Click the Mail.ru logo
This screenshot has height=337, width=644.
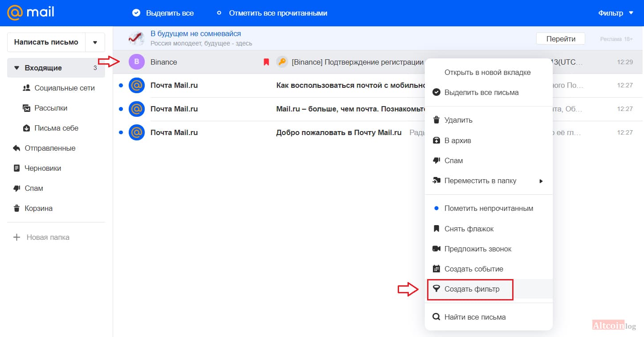[30, 12]
